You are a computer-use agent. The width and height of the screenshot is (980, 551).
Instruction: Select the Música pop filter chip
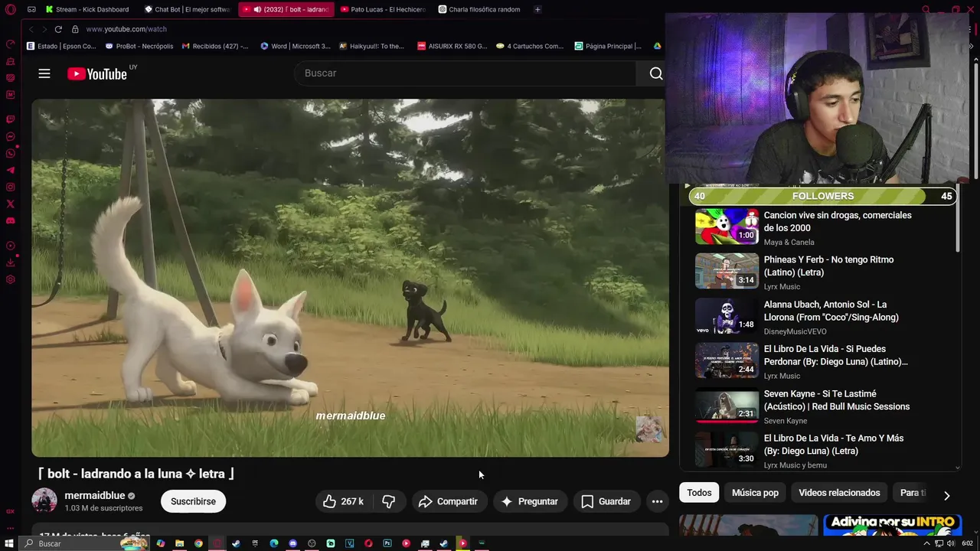755,493
